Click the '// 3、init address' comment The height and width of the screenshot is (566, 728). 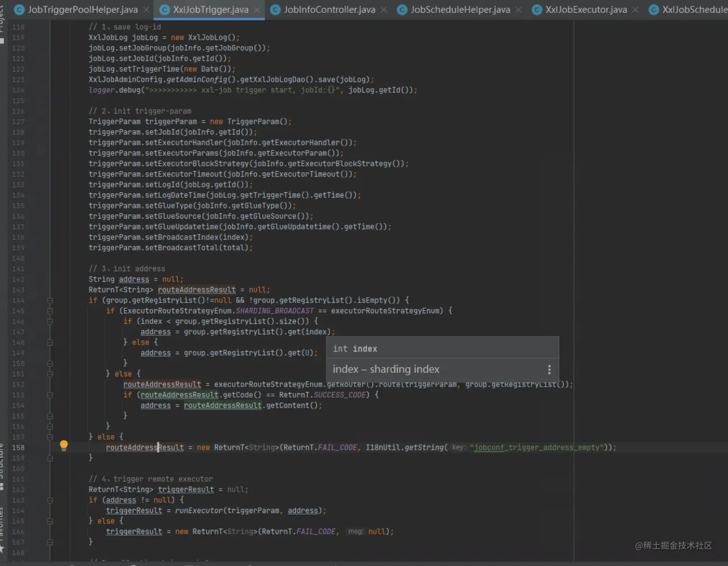pyautogui.click(x=127, y=269)
